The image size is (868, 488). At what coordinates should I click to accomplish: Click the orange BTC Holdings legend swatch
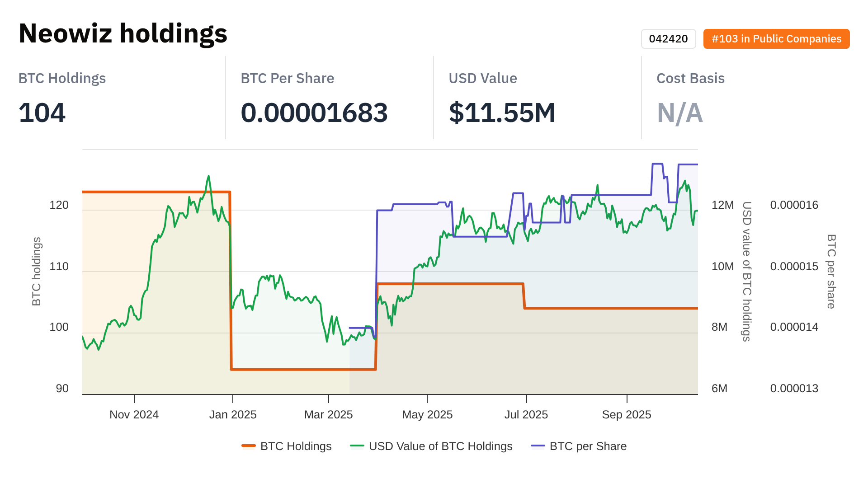pos(249,446)
